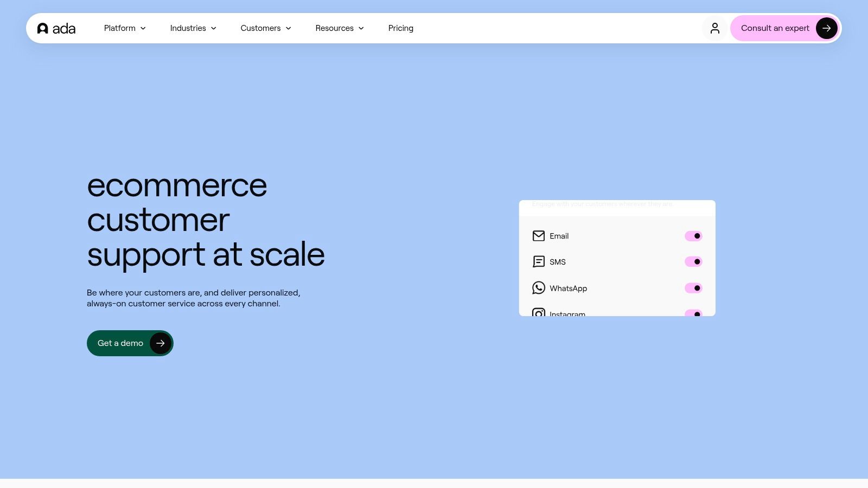Click the SMS message icon

[x=538, y=262]
